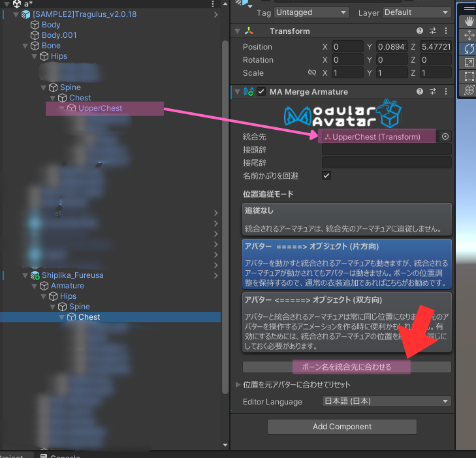Click the object picker next to UpperChest (Transform)
The width and height of the screenshot is (476, 458).
click(x=445, y=136)
